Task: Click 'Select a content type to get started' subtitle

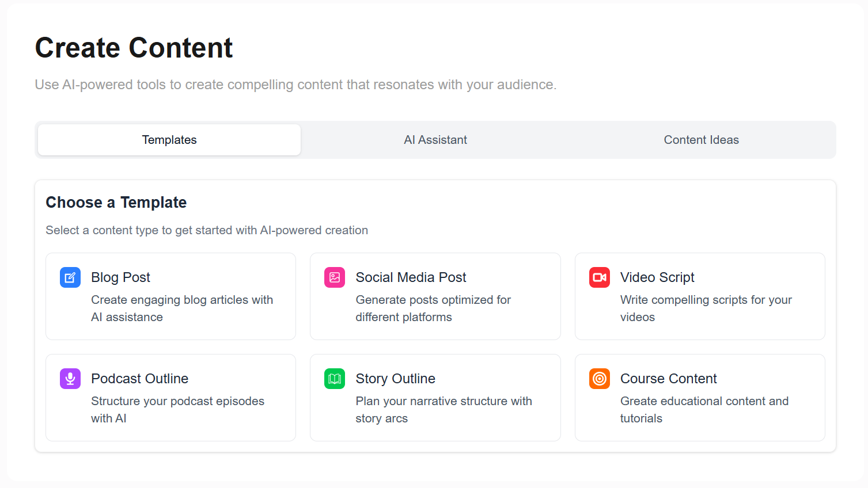Action: [207, 230]
